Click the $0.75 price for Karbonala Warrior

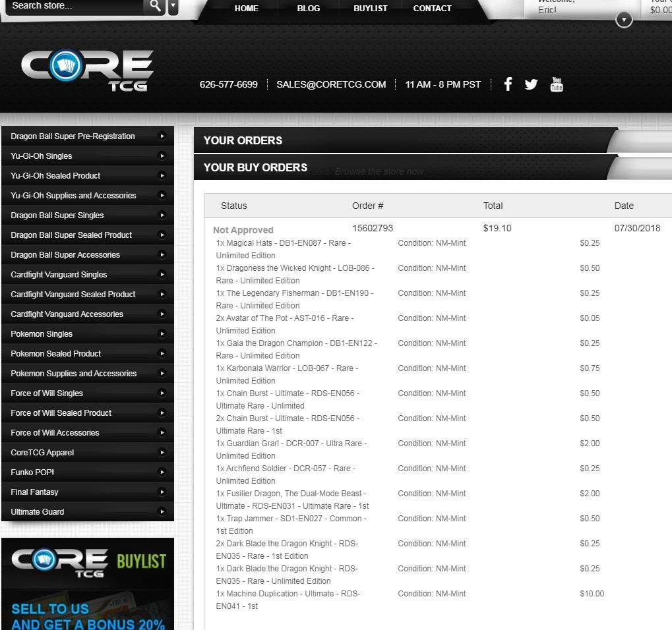[590, 368]
